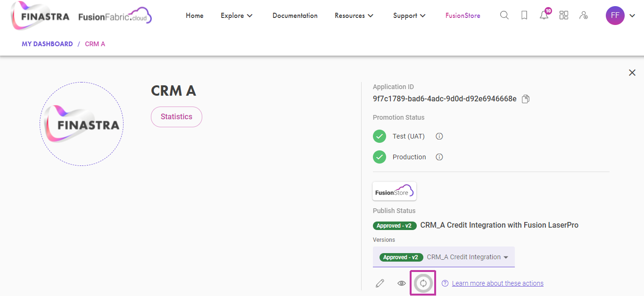Open the Statistics button
Viewport: 644px width, 296px height.
pyautogui.click(x=176, y=117)
